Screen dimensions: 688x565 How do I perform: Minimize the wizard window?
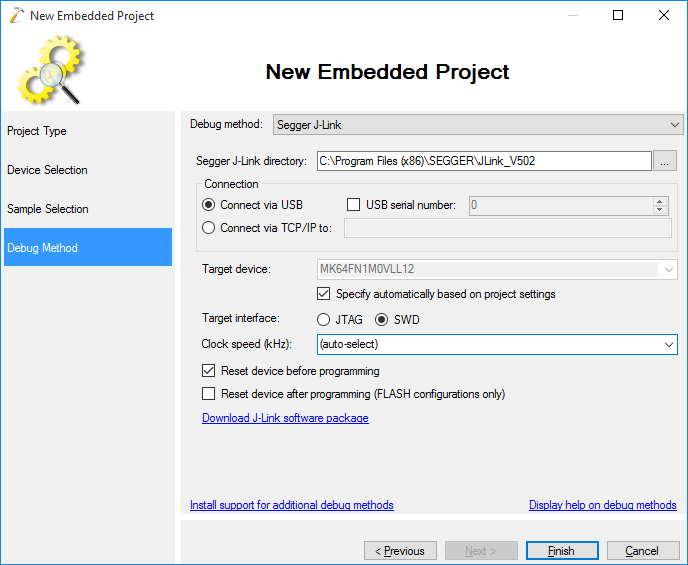click(573, 15)
